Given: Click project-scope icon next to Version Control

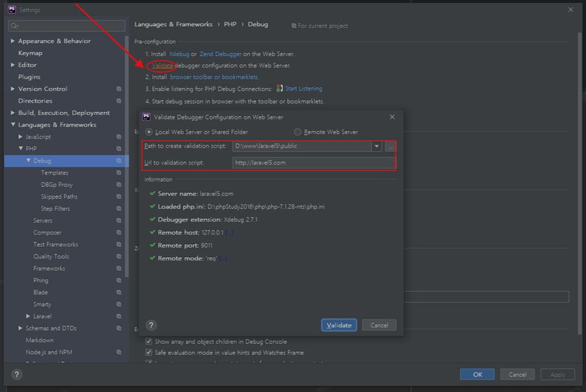Looking at the screenshot, I should [119, 89].
